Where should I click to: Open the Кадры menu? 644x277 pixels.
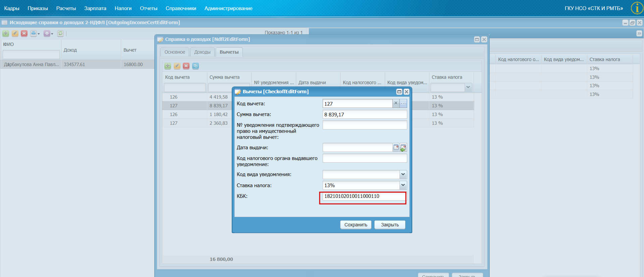point(12,8)
